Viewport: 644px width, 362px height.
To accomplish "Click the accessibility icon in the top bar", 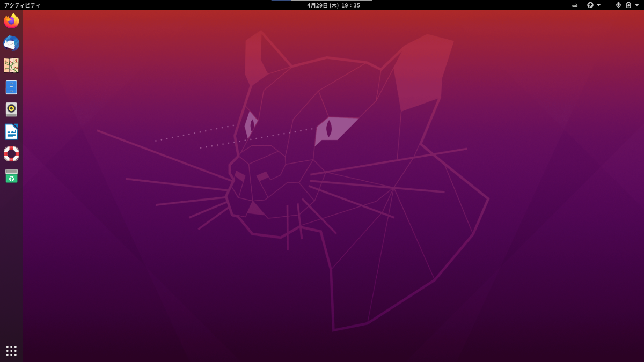I will tap(590, 5).
